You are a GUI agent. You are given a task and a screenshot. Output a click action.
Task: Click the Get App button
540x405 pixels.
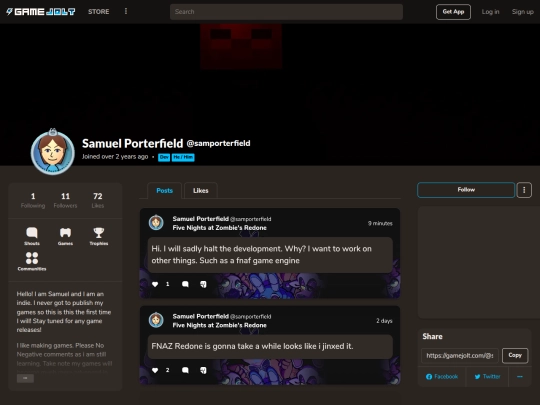click(453, 12)
